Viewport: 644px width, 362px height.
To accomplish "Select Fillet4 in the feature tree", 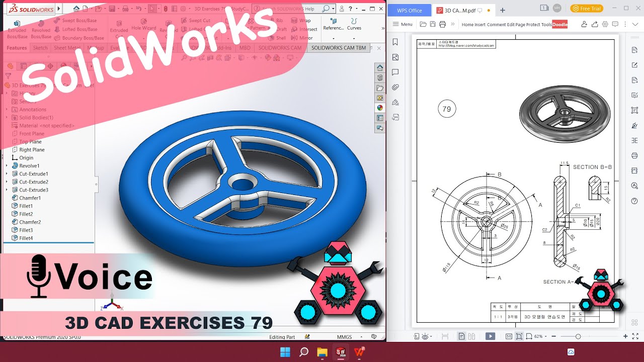I will 22,238.
